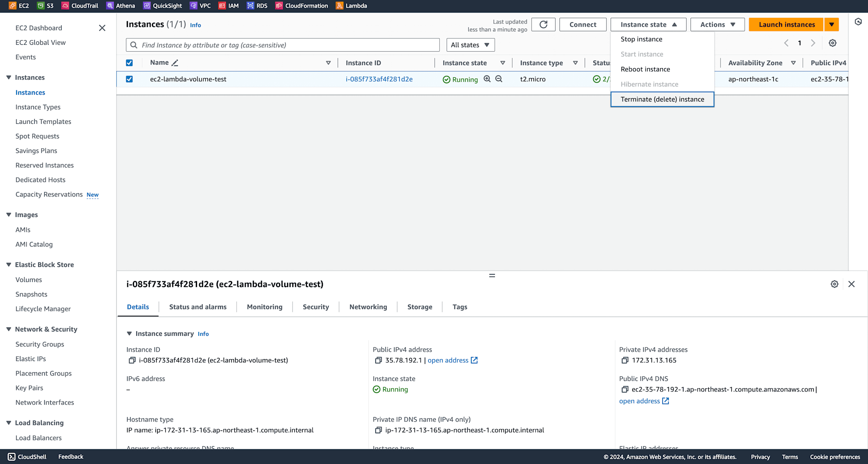The height and width of the screenshot is (464, 868).
Task: Zoom out filter next to Running state
Action: [499, 79]
